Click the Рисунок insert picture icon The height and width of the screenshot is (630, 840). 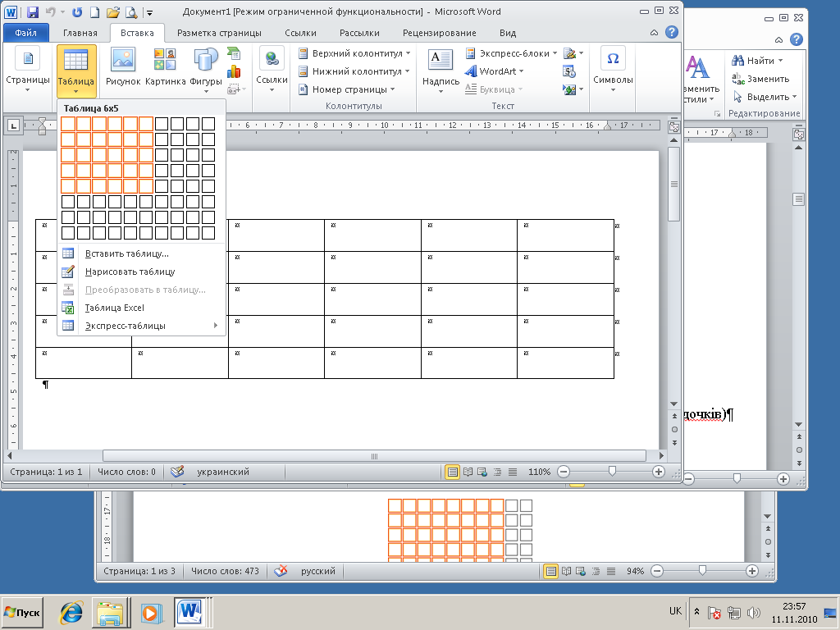[x=123, y=67]
